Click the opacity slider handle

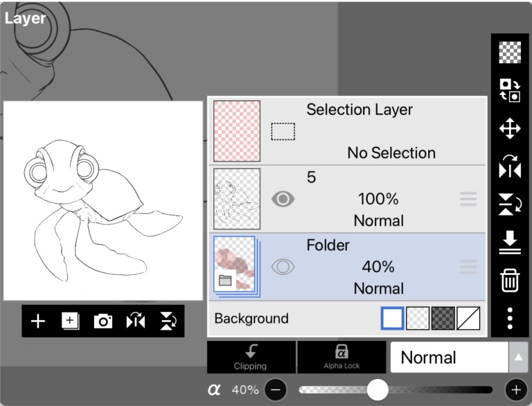click(378, 389)
